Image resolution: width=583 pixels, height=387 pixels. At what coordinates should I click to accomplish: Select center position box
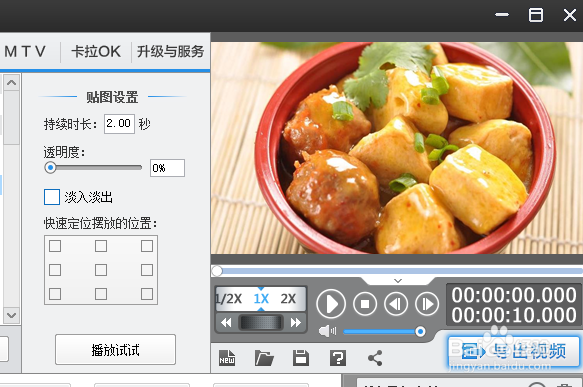(x=101, y=270)
